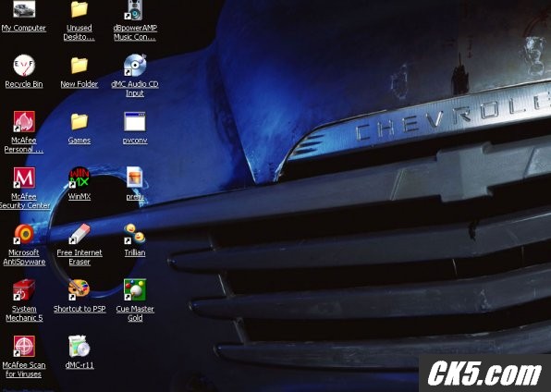The height and width of the screenshot is (392, 551).
Task: Open the My Computer desktop icon
Action: [24, 9]
